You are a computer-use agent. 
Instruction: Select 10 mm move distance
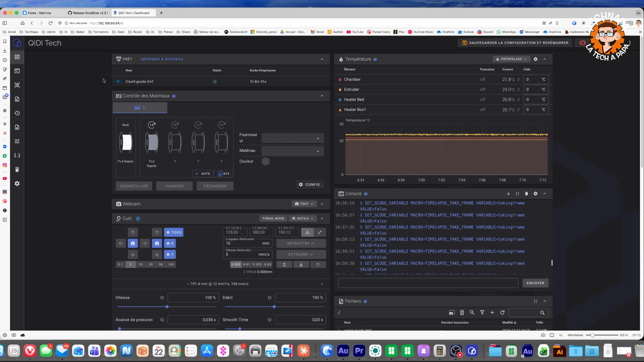141,264
